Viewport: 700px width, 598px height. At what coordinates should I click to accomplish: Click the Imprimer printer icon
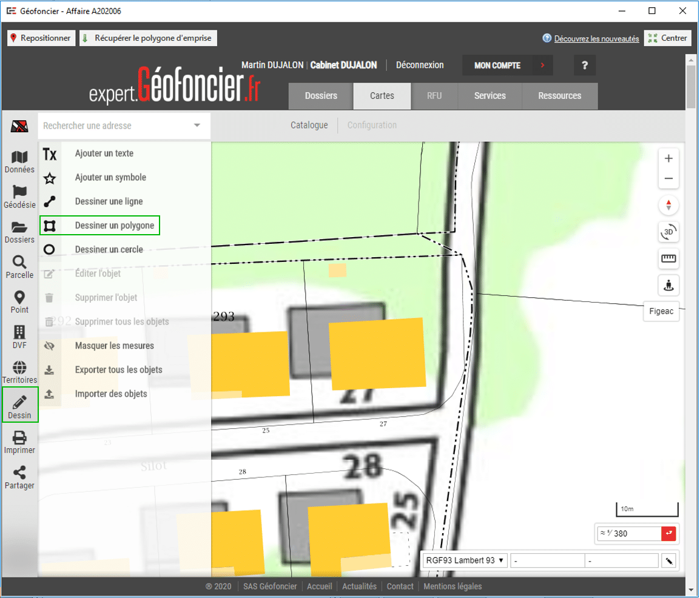click(19, 438)
